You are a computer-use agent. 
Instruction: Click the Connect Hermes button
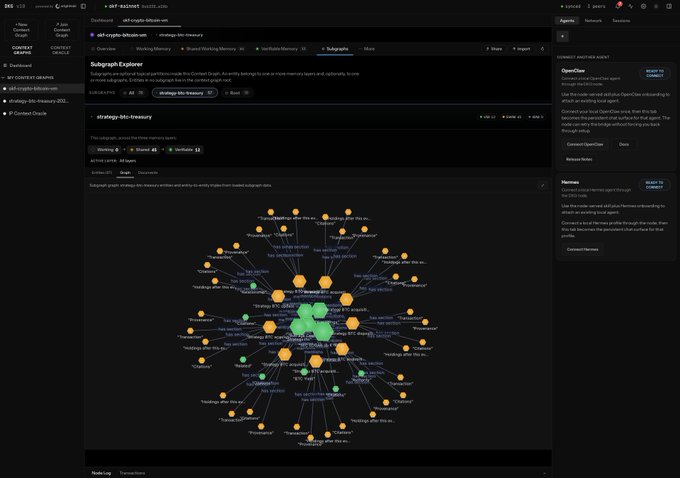(x=582, y=249)
